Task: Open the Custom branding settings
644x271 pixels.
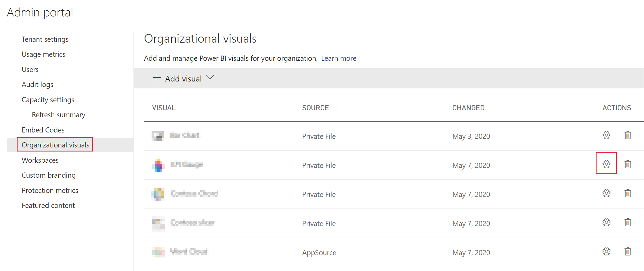Action: [49, 175]
